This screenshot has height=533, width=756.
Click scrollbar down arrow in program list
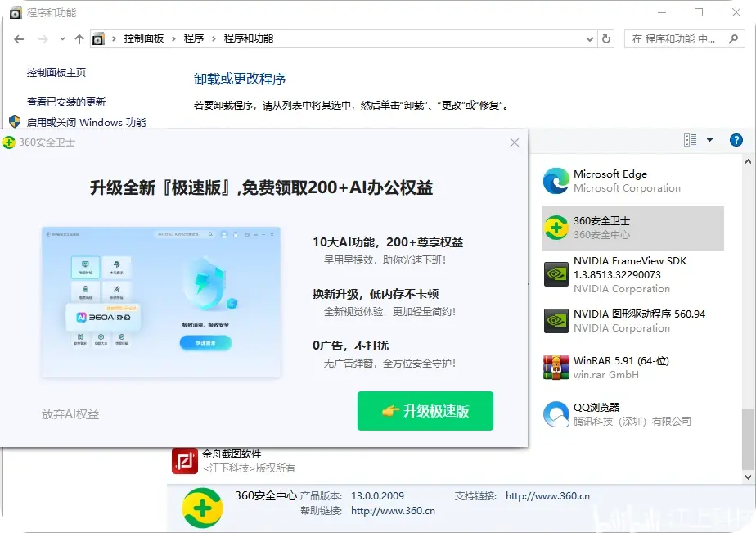[748, 477]
